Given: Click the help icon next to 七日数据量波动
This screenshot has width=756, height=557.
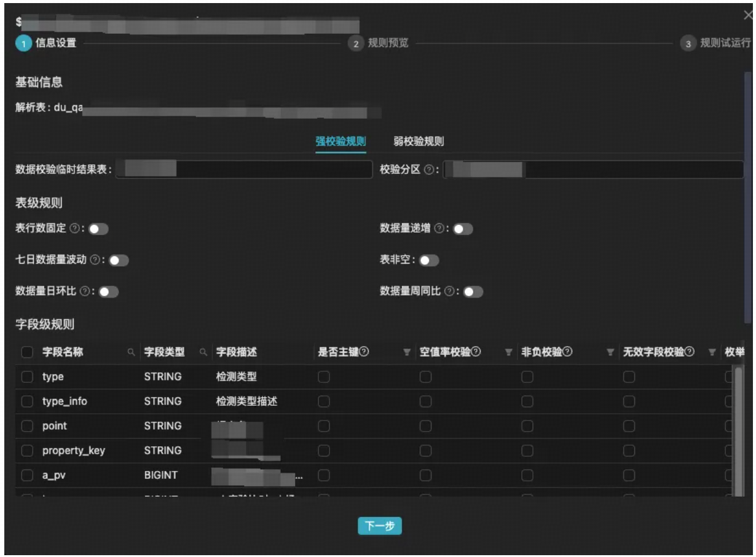Looking at the screenshot, I should [x=94, y=261].
